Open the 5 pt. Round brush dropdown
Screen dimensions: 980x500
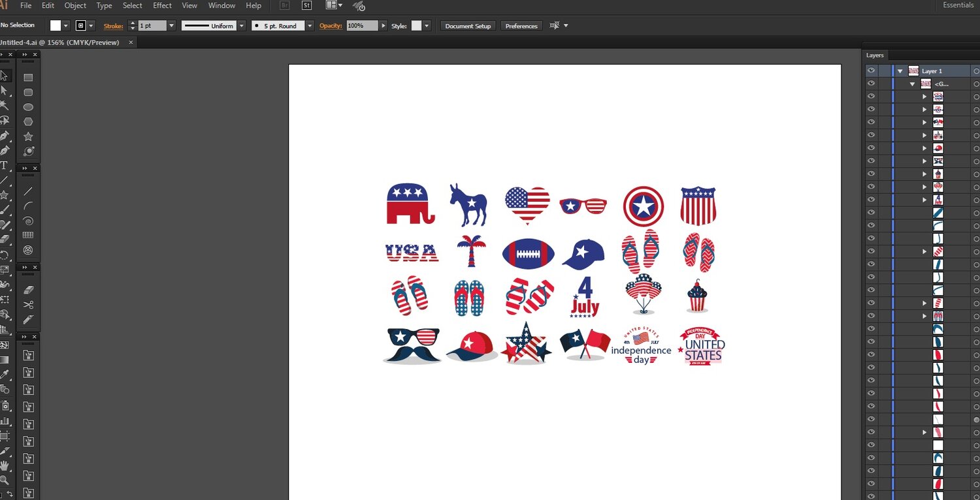coord(310,26)
